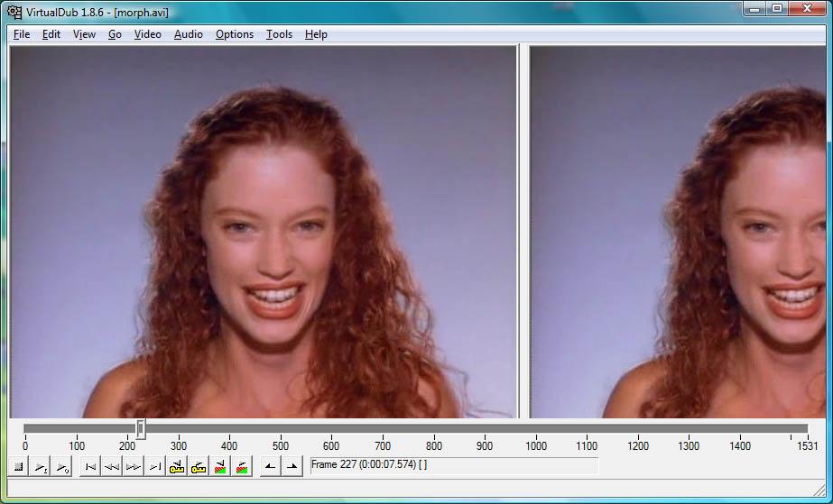The image size is (833, 504).
Task: Minimize the VirtualDub window
Action: 754,8
